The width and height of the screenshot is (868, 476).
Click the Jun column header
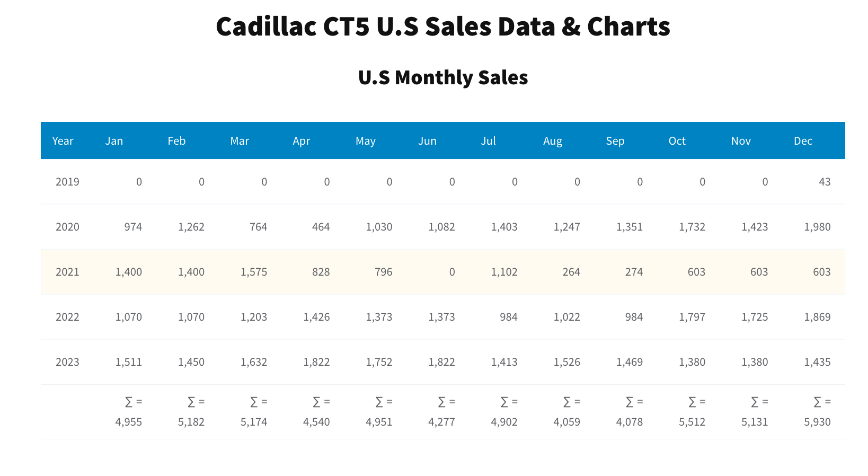[x=427, y=141]
